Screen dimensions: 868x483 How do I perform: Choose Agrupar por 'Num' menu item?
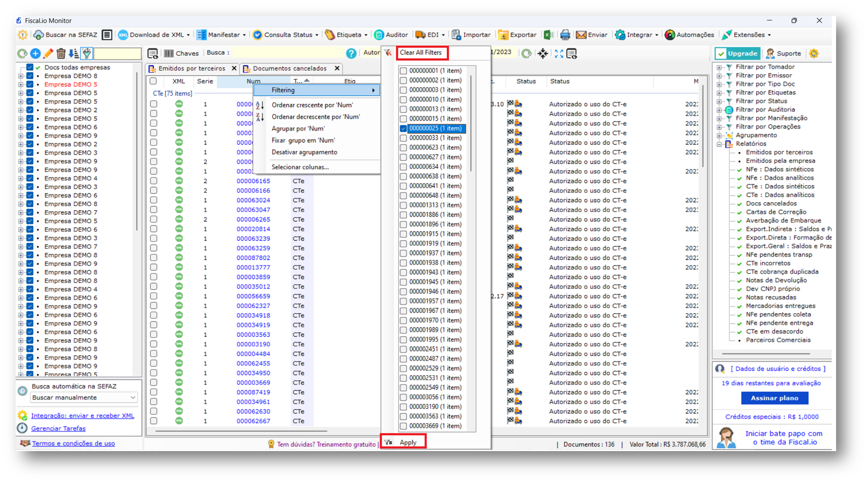(317, 129)
